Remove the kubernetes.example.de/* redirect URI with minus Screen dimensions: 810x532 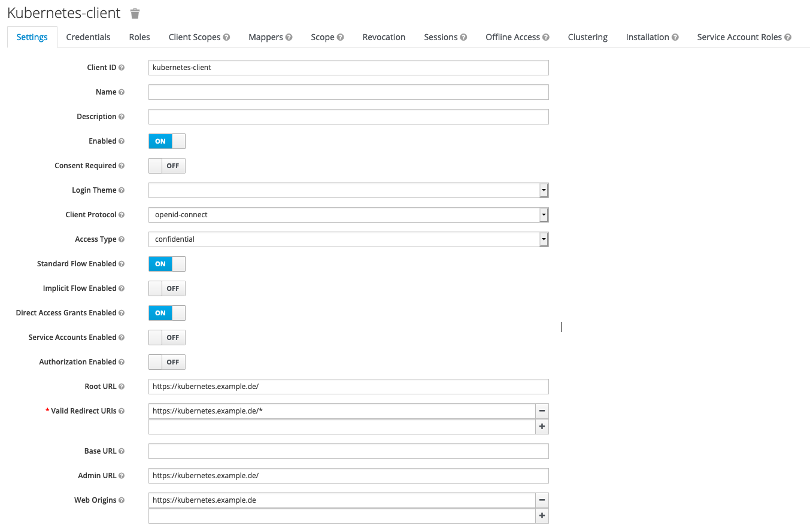point(542,411)
